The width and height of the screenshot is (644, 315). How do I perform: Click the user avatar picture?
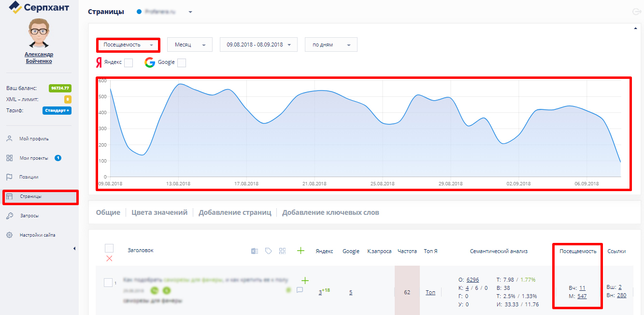coord(39,33)
